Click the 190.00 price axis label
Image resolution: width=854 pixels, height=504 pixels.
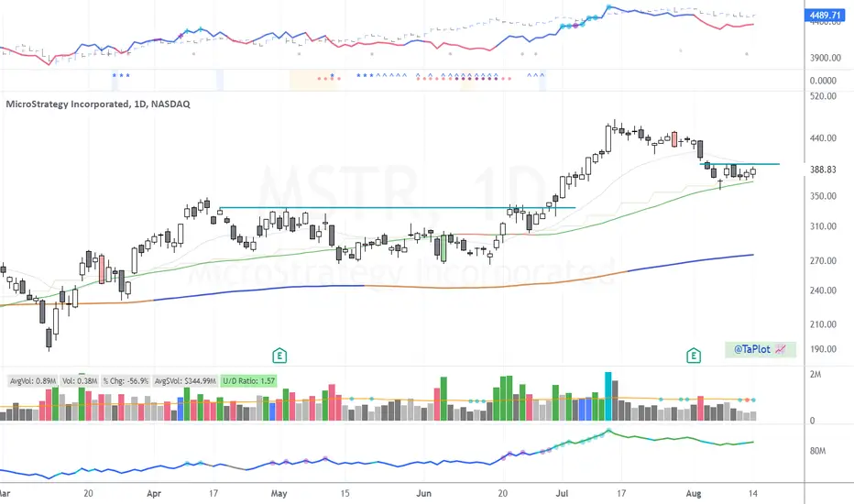tap(823, 349)
